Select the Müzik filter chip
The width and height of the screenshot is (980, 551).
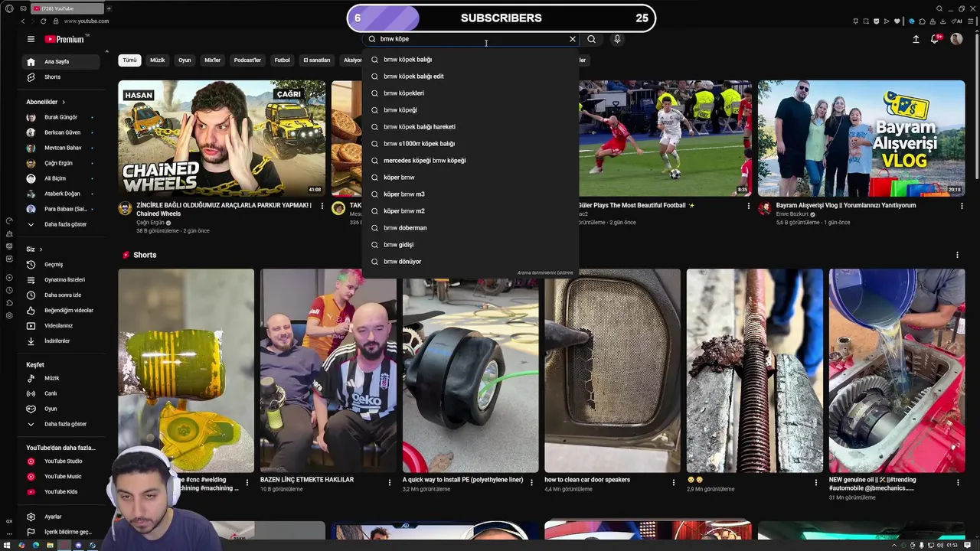[157, 60]
